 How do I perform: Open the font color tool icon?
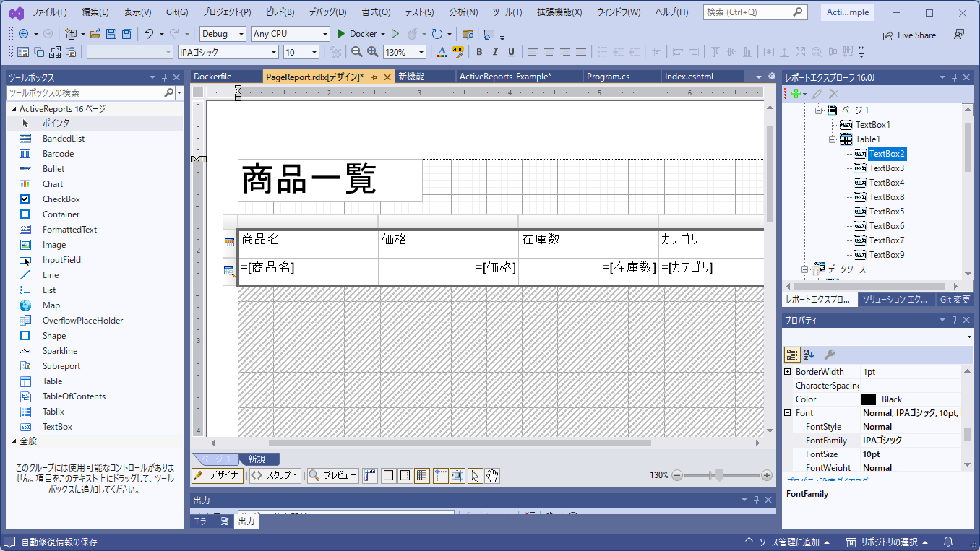[442, 52]
